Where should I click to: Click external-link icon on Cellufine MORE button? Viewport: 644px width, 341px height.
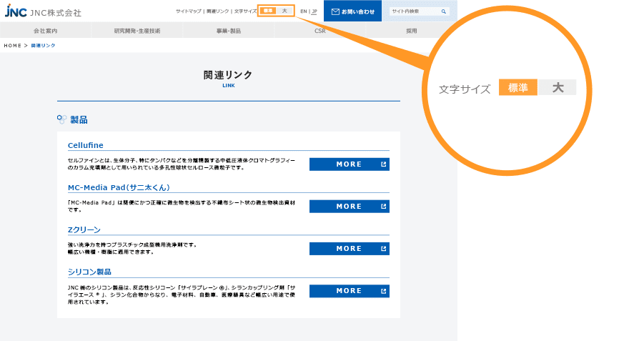pyautogui.click(x=383, y=164)
